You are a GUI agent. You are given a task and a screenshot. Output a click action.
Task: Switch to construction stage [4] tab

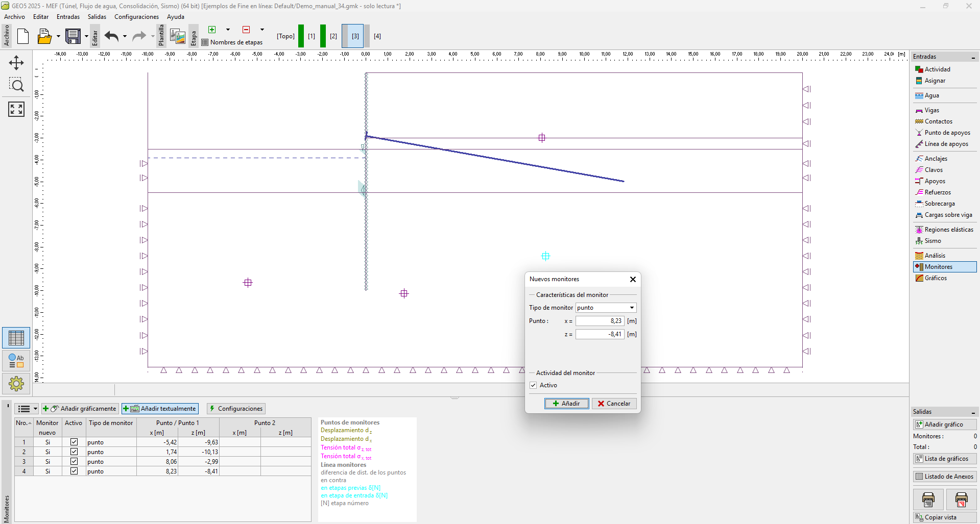[x=377, y=36]
